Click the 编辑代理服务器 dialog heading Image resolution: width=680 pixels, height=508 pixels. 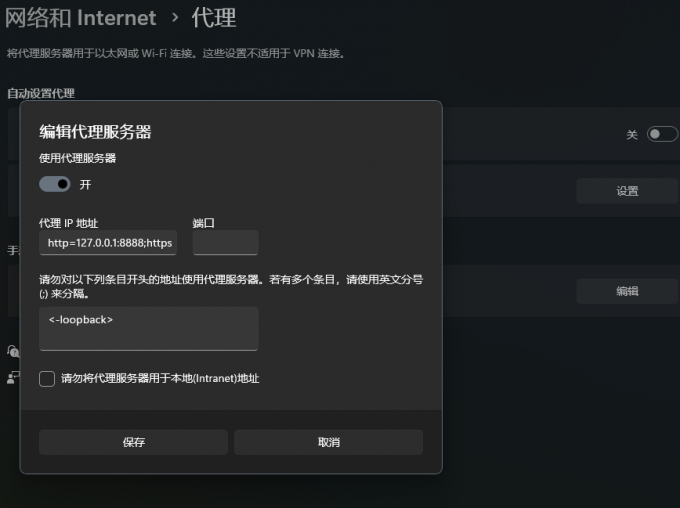95,132
